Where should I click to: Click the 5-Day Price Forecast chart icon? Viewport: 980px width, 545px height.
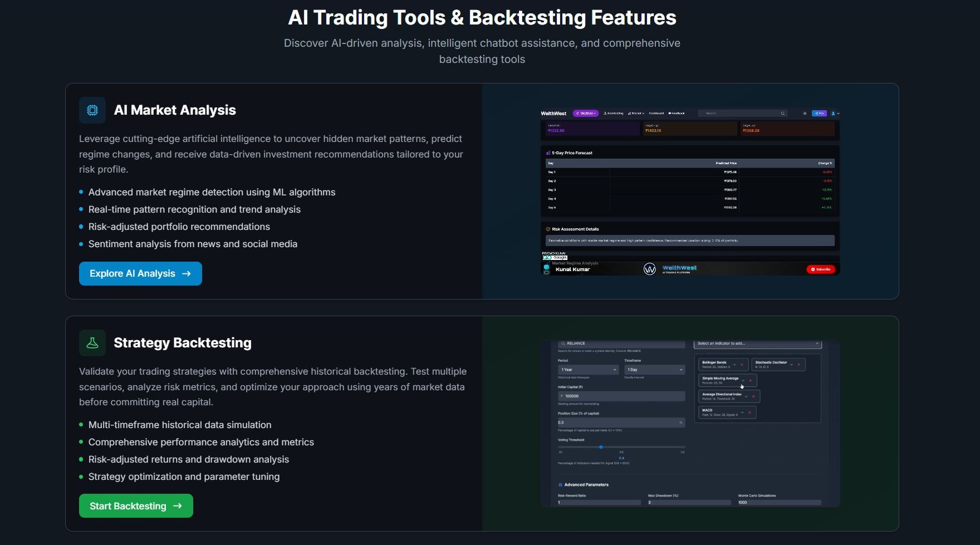pos(548,153)
